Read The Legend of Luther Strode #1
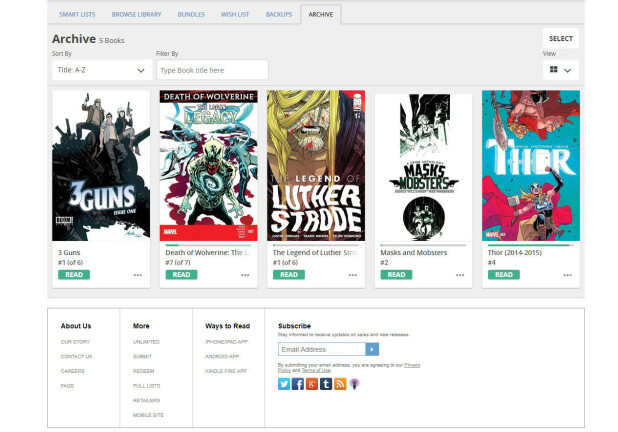618x432 pixels. [289, 275]
